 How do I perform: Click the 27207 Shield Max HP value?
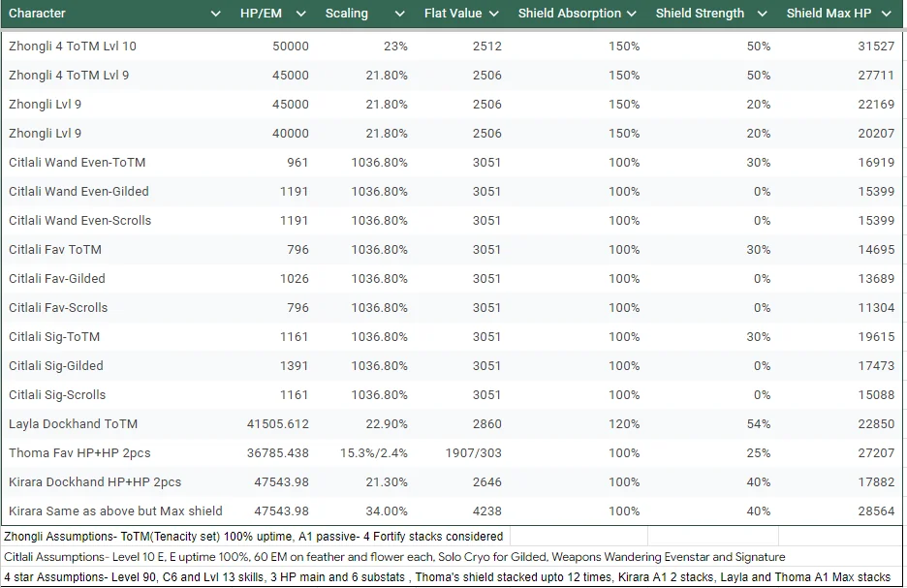tap(876, 452)
